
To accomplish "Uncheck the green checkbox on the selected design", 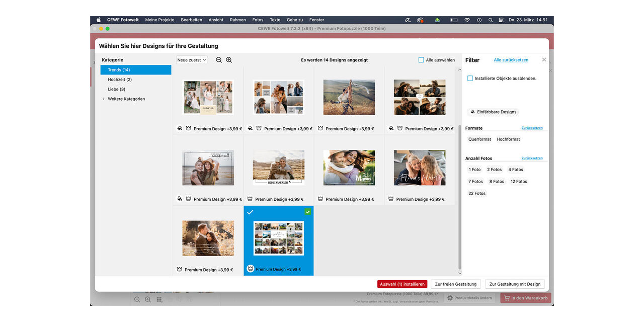I will click(307, 212).
